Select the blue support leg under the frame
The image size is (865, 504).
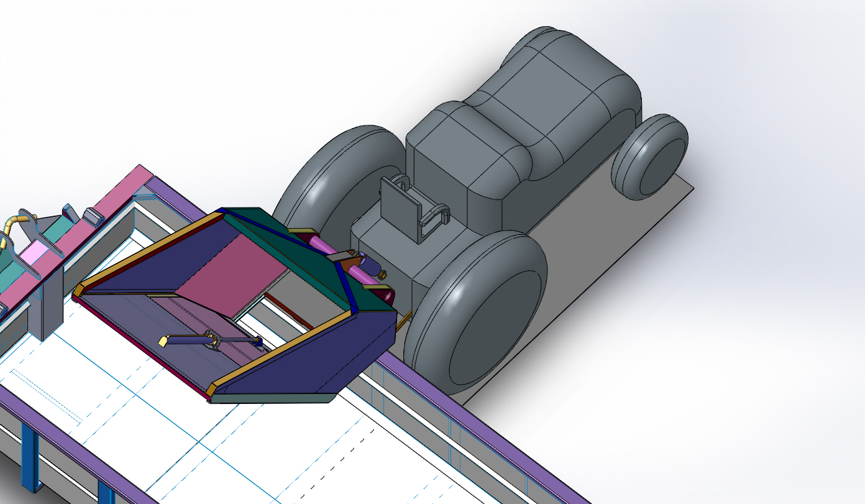(x=29, y=457)
